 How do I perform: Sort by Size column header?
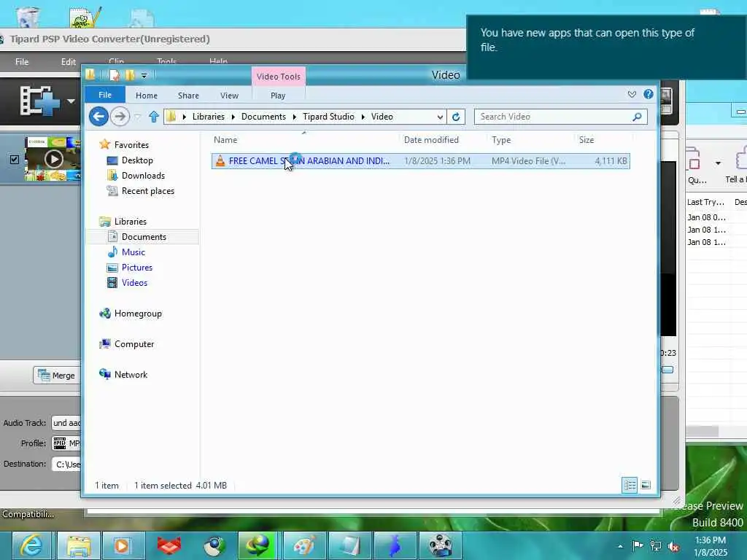(587, 140)
